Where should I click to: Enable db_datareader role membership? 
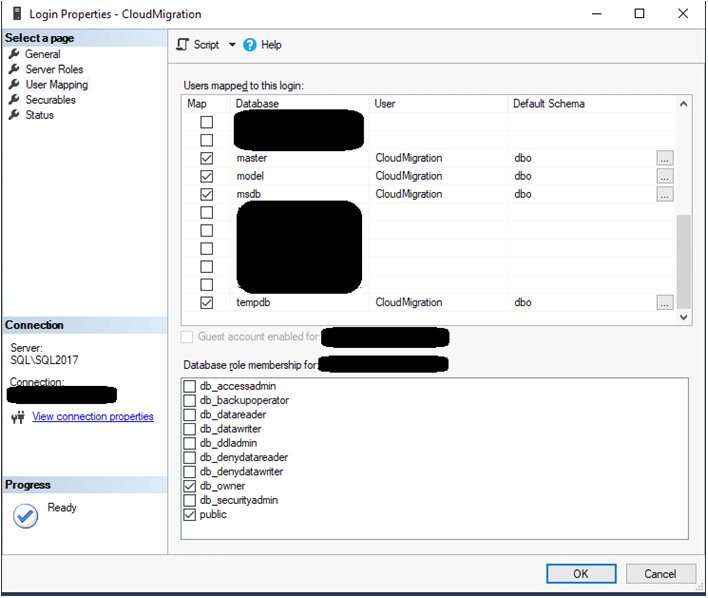190,415
